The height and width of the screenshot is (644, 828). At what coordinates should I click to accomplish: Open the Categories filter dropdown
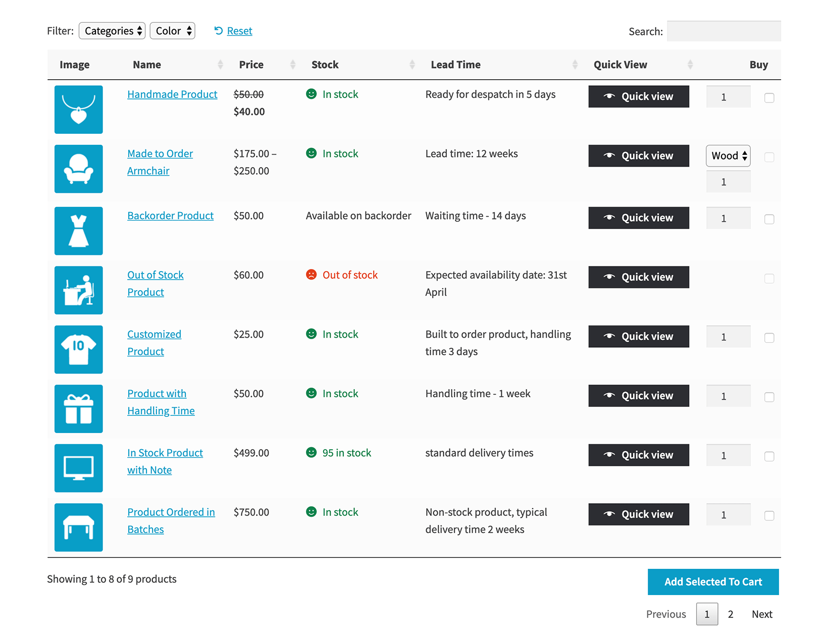(x=112, y=31)
